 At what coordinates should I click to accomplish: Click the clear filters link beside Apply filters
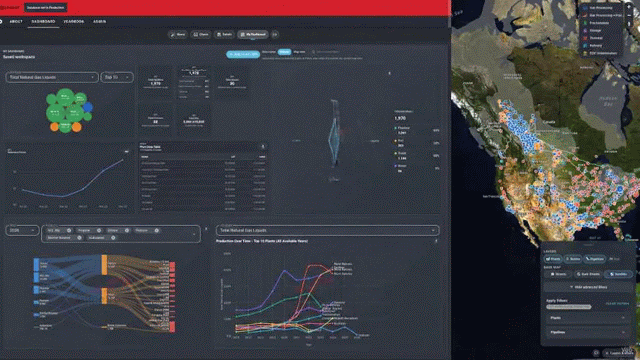tap(617, 304)
